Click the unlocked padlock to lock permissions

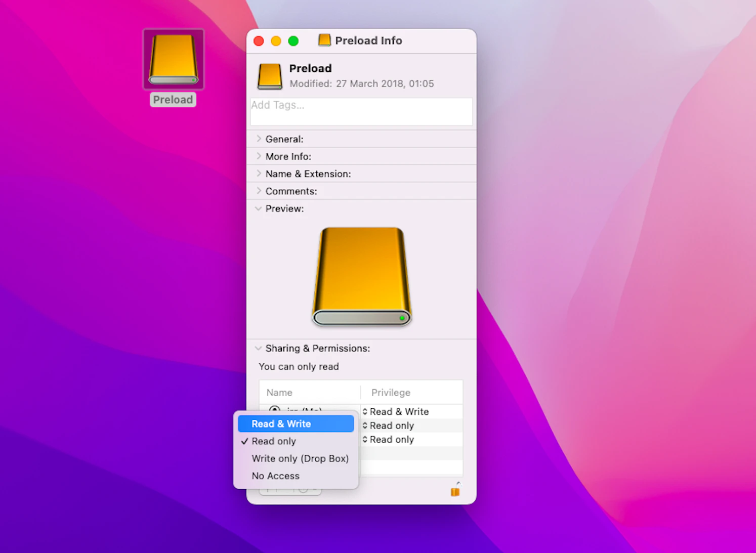coord(455,491)
